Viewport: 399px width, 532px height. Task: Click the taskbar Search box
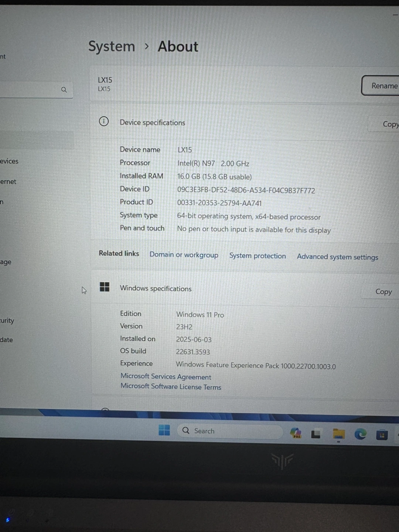click(x=230, y=431)
